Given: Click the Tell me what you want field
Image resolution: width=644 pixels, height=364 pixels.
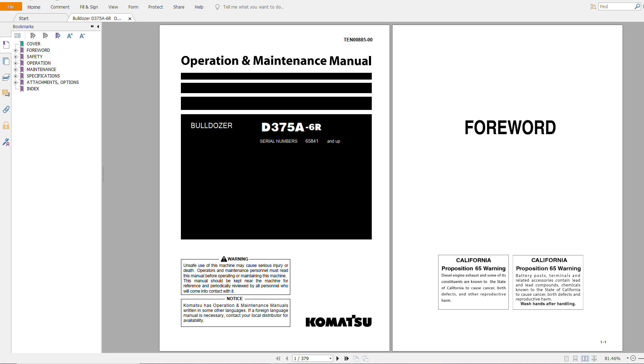Looking at the screenshot, I should 253,7.
